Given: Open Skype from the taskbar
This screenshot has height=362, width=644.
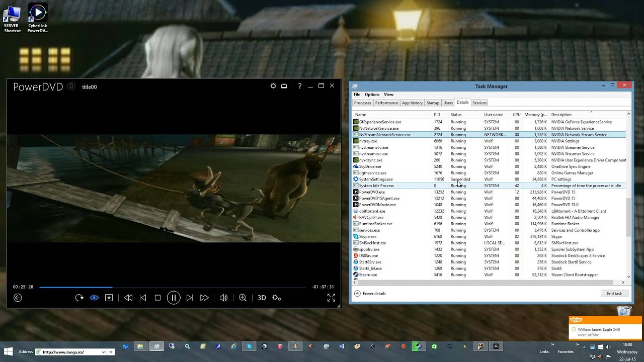Looking at the screenshot, I should (249, 346).
